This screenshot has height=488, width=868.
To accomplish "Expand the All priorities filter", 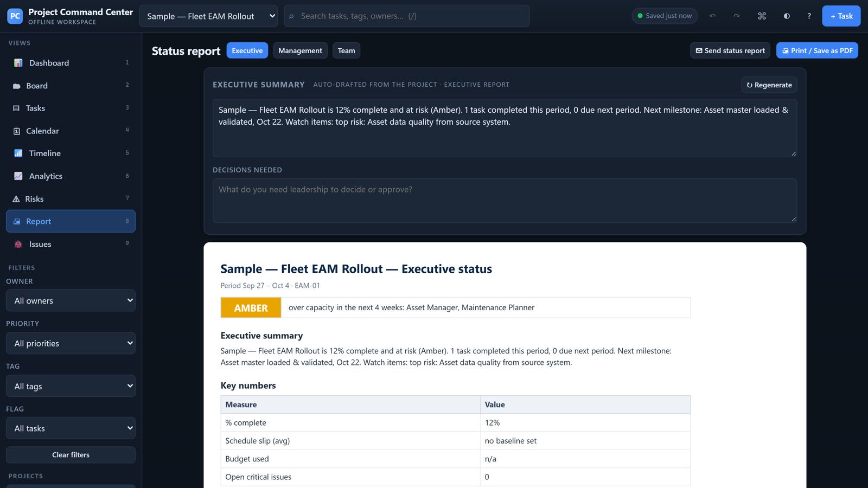I will 71,343.
